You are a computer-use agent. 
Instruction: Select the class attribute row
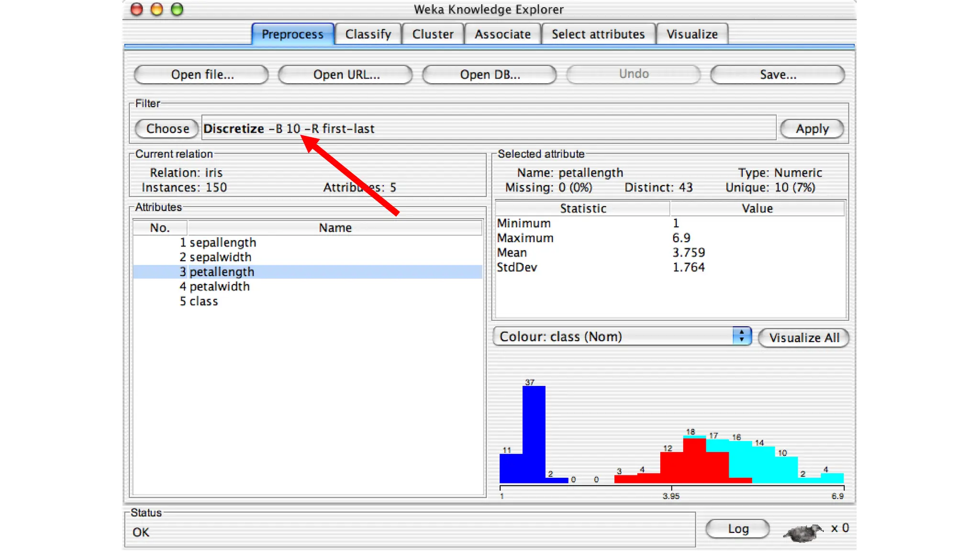coord(203,301)
